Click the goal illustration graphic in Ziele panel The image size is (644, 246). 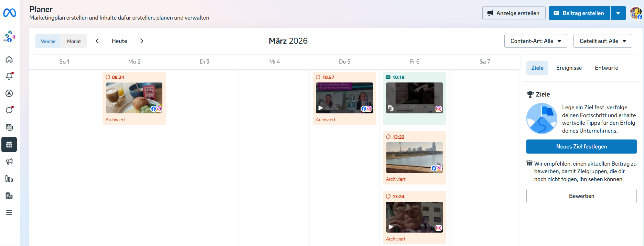[542, 119]
